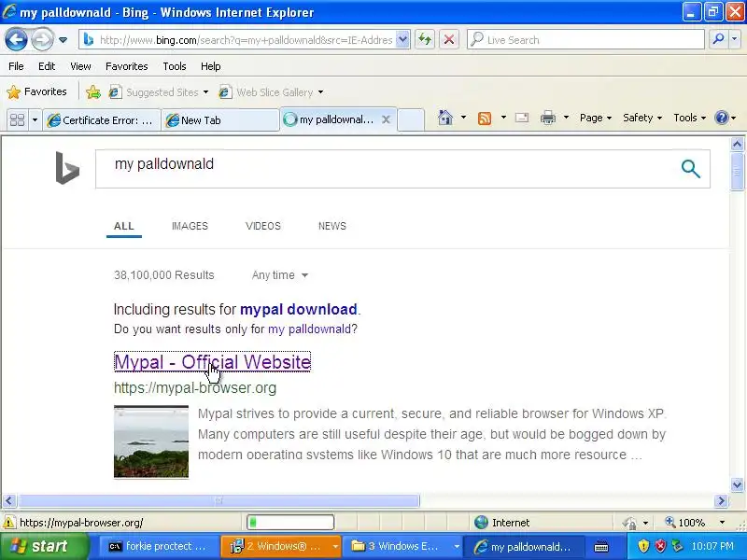Click the RSS Feeds icon
The width and height of the screenshot is (747, 560).
[x=485, y=118]
